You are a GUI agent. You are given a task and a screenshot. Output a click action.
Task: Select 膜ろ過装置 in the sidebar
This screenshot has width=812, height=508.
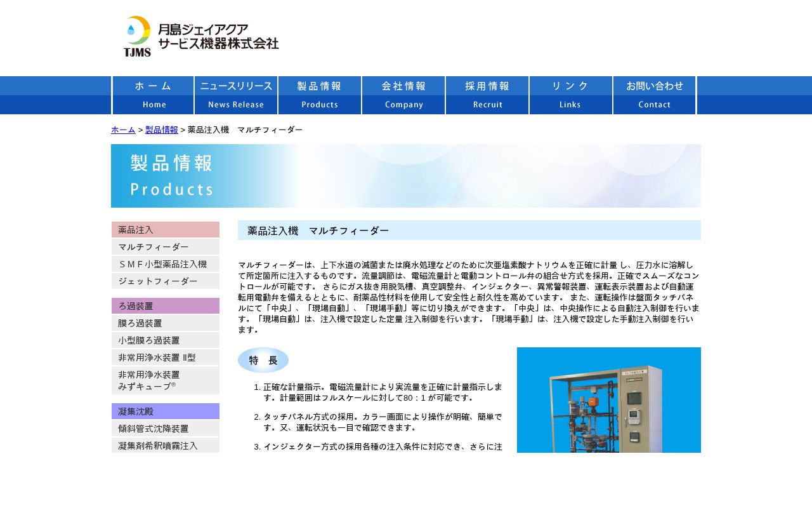[166, 323]
